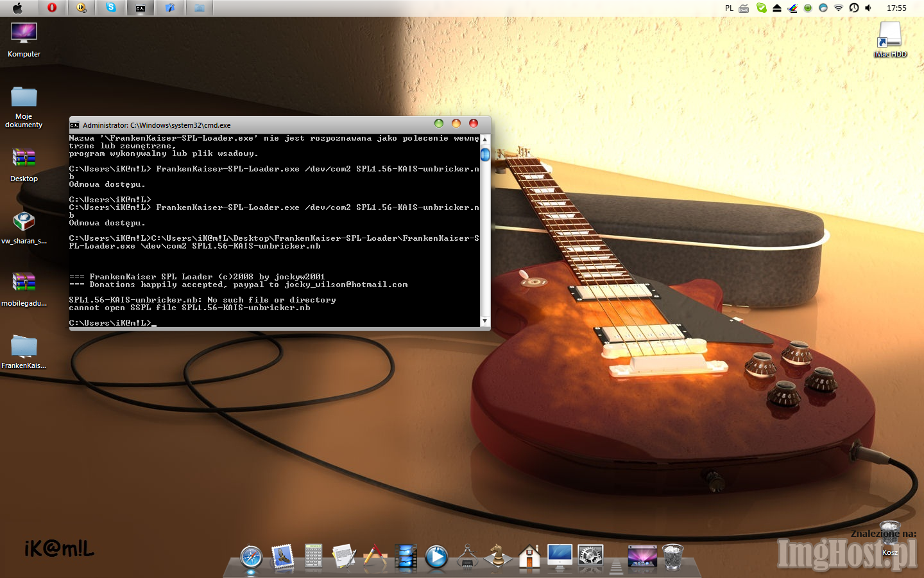Click the on-screen keyboard tray icon
Viewport: 924px width, 578px height.
click(744, 8)
